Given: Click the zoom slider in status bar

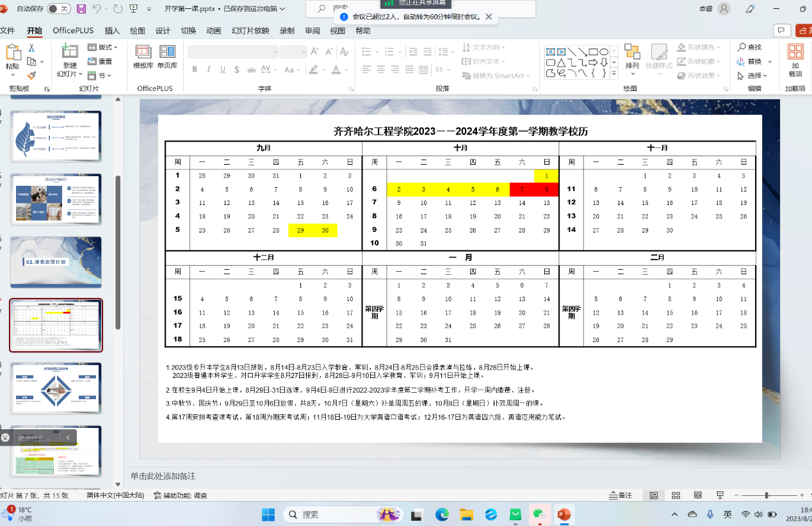Looking at the screenshot, I should (x=767, y=495).
